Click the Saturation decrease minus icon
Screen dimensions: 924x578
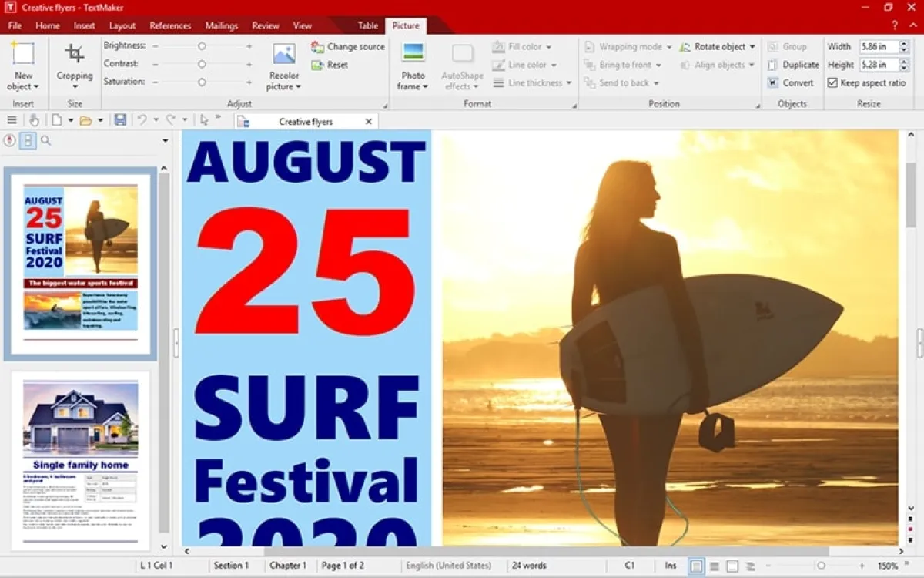[155, 82]
